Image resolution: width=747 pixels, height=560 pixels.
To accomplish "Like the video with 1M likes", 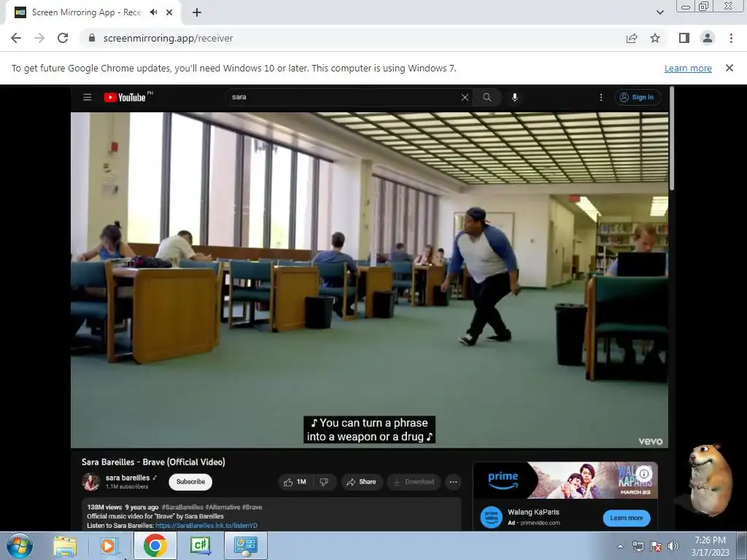I will tap(295, 482).
